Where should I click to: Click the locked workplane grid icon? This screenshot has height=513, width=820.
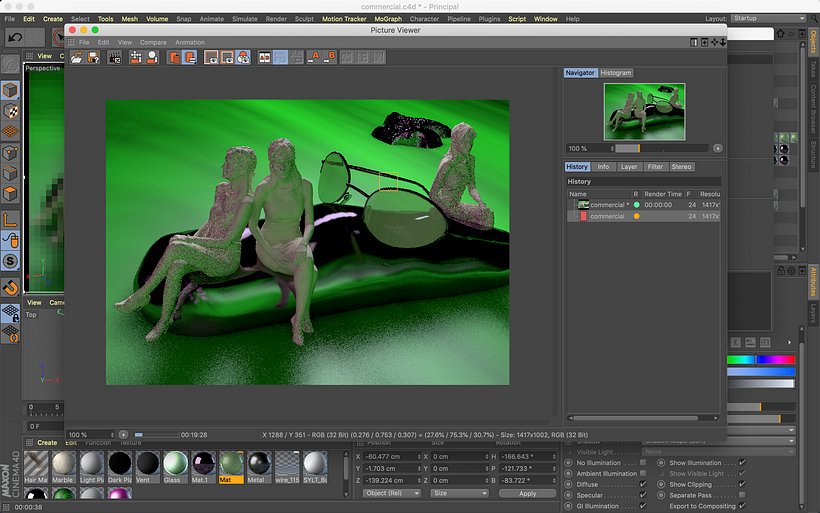(10, 313)
